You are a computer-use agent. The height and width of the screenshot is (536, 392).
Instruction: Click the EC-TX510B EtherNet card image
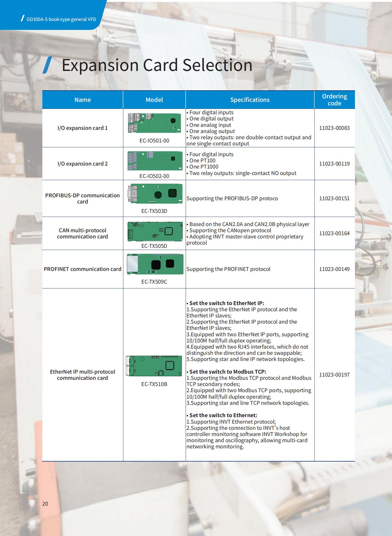coord(154,366)
